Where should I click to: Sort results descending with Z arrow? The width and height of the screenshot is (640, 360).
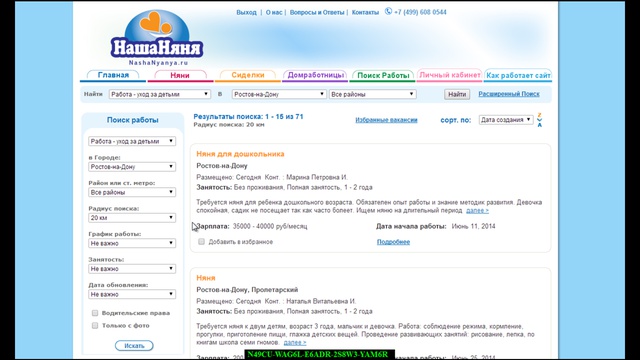click(x=540, y=115)
